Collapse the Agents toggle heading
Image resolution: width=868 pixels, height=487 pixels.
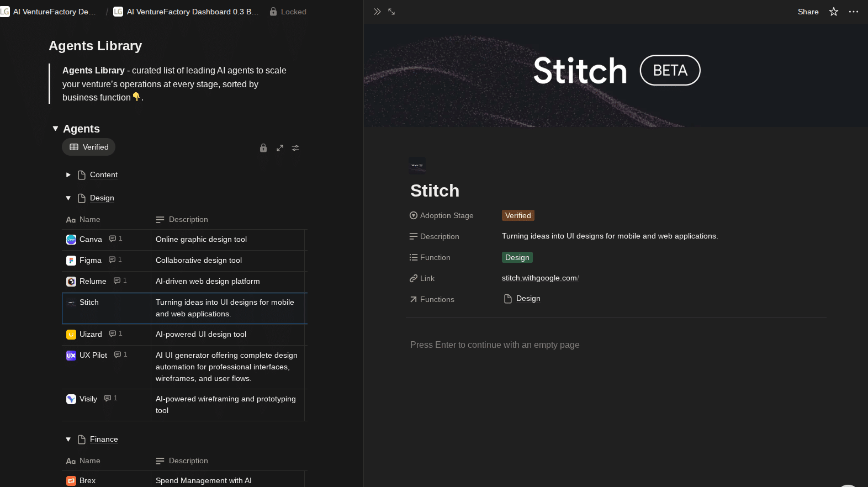[x=55, y=129]
